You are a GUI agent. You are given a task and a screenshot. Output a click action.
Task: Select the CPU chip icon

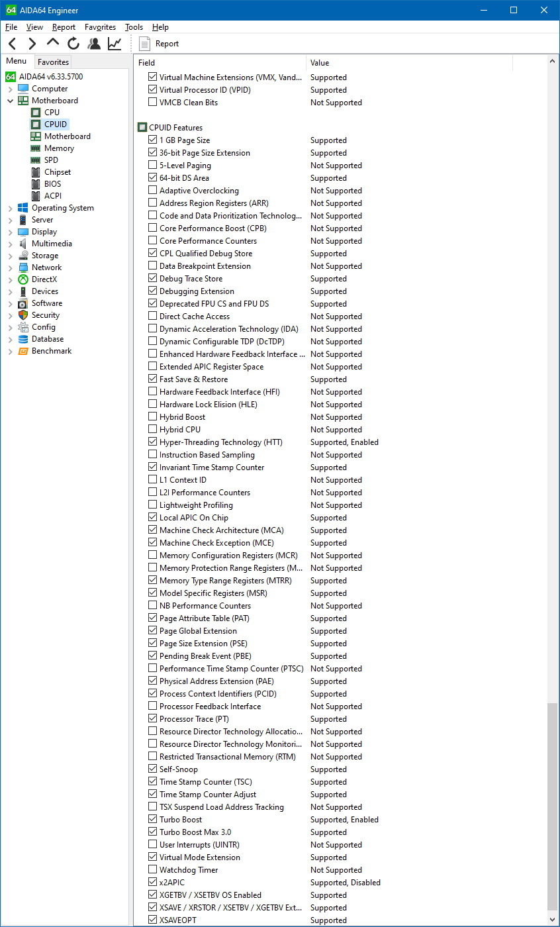point(36,113)
